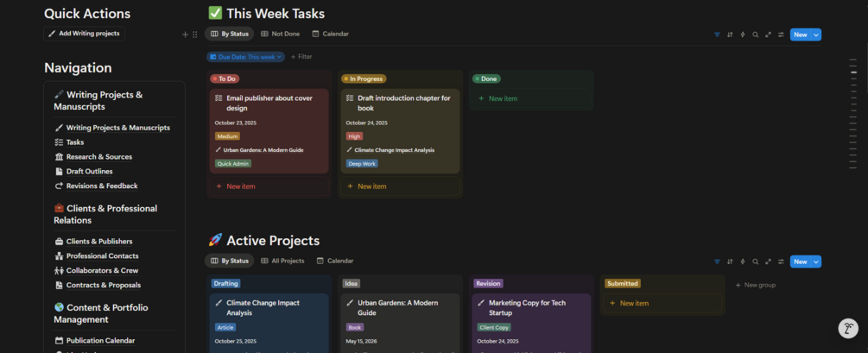This screenshot has width=868, height=353.
Task: Open New dropdown arrow in This Week Tasks
Action: click(x=816, y=35)
